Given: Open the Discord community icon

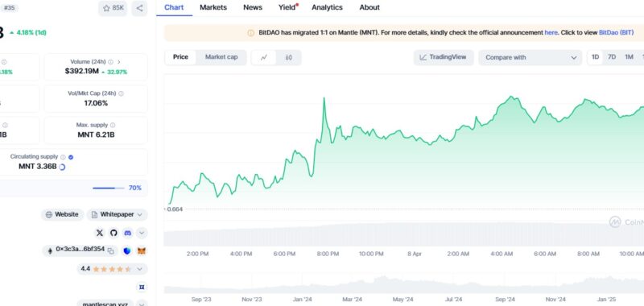Looking at the screenshot, I should 128,233.
